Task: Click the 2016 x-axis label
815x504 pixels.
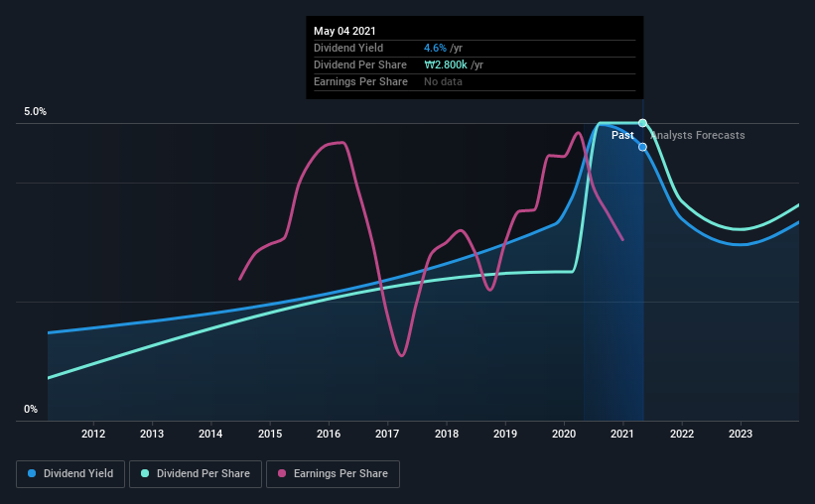Action: [329, 434]
